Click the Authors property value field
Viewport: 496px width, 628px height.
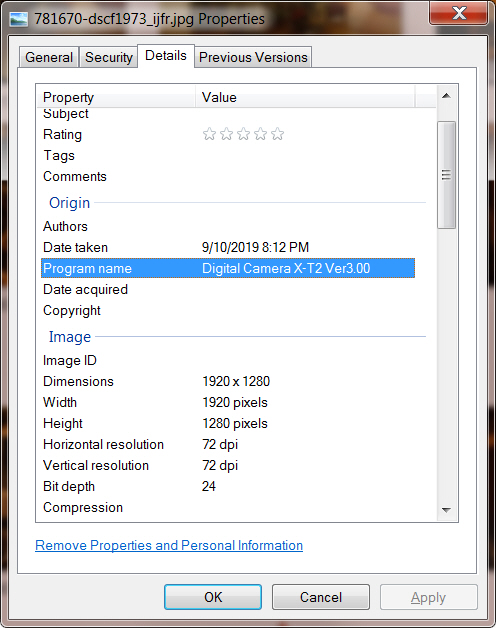click(x=308, y=226)
